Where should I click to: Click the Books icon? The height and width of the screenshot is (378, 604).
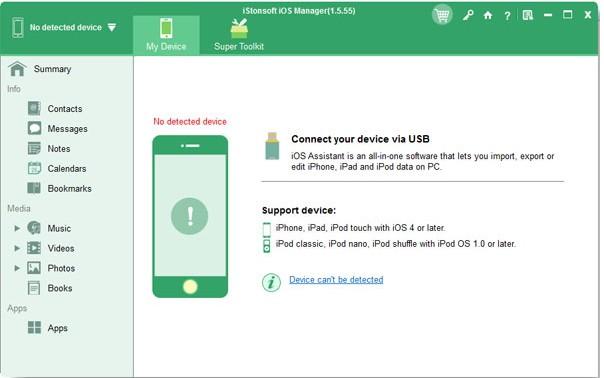click(34, 288)
